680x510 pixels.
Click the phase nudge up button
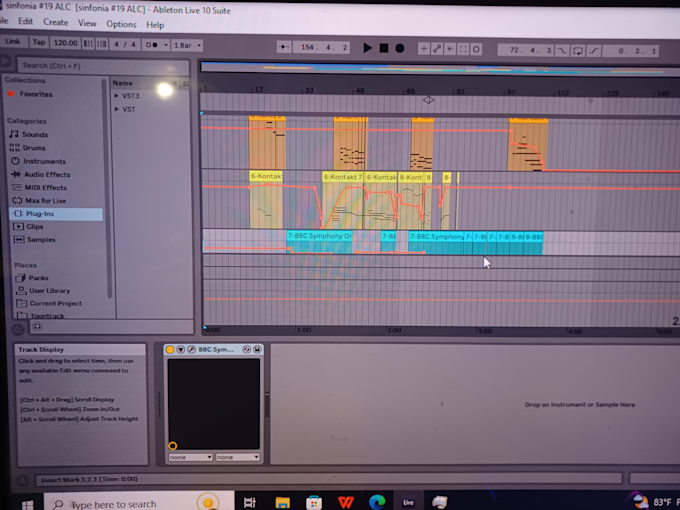point(101,44)
